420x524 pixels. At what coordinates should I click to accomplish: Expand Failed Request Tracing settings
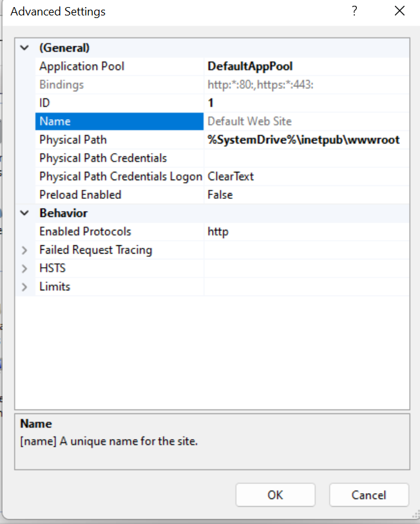click(24, 250)
